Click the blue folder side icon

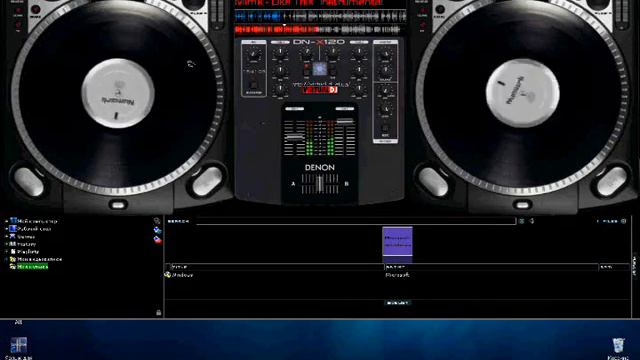pos(157,230)
